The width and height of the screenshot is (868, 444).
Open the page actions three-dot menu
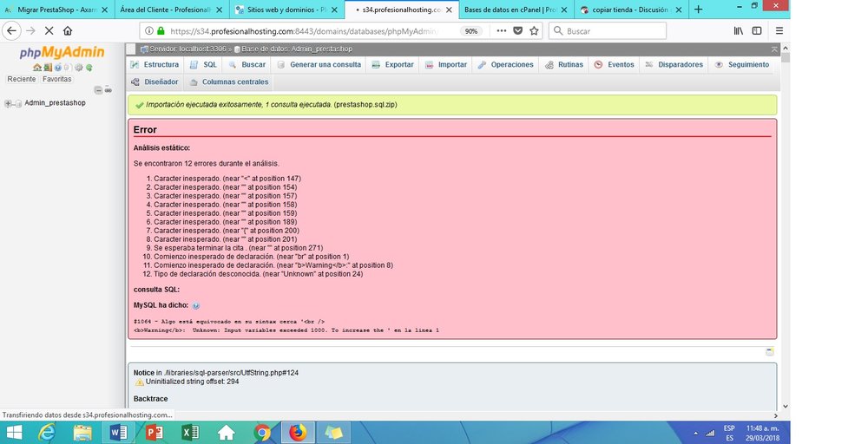point(502,31)
